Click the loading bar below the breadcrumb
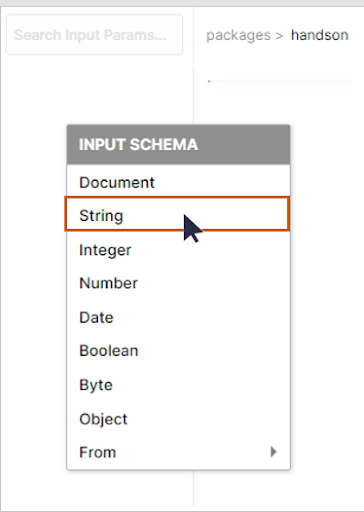The height and width of the screenshot is (512, 364). pyautogui.click(x=279, y=81)
